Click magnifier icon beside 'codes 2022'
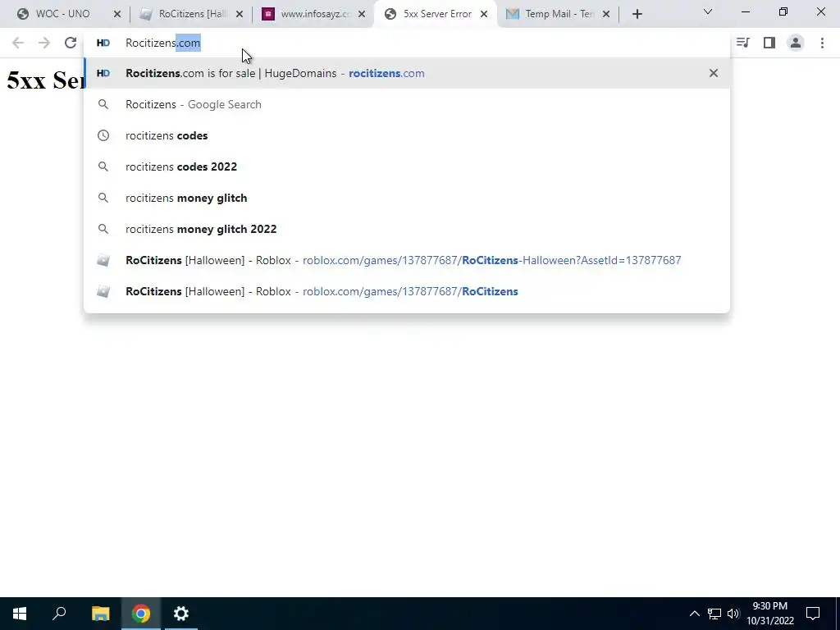Viewport: 840px width, 630px height. (x=103, y=167)
